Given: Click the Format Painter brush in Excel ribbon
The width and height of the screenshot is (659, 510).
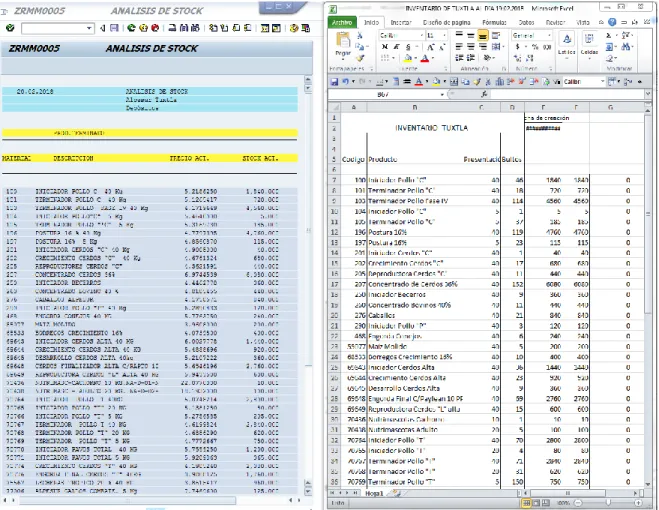Looking at the screenshot, I should click(360, 58).
